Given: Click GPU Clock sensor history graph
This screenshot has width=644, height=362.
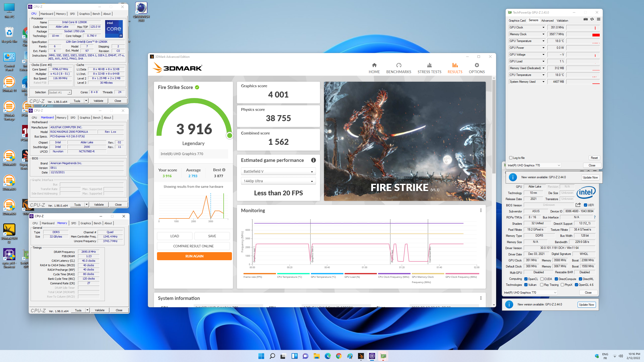Looking at the screenshot, I should tap(583, 27).
